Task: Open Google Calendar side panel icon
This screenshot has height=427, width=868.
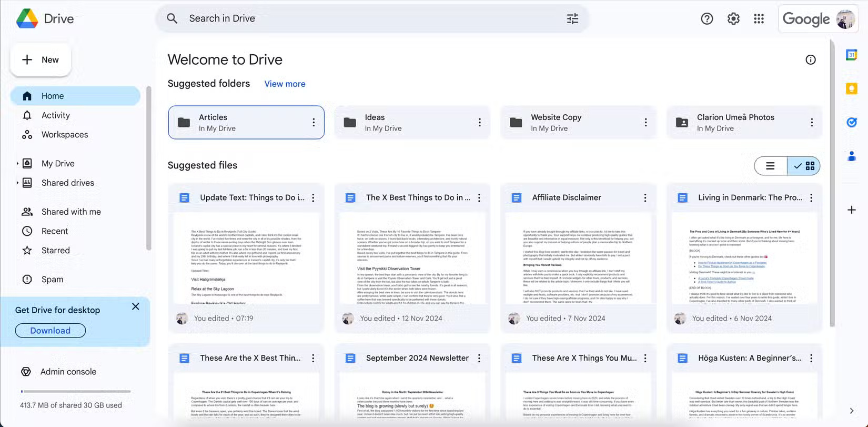Action: (852, 55)
